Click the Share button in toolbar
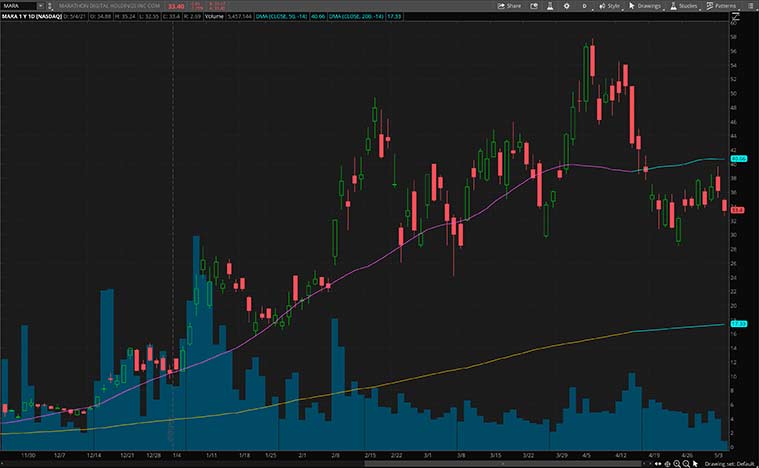This screenshot has height=468, width=759. [509, 5]
